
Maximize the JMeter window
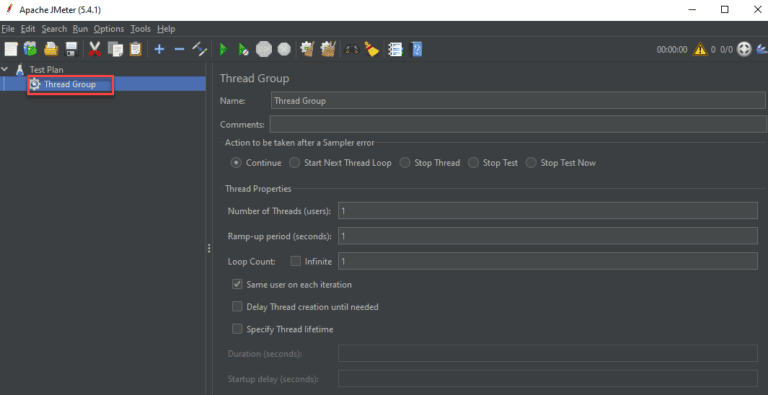pyautogui.click(x=724, y=10)
